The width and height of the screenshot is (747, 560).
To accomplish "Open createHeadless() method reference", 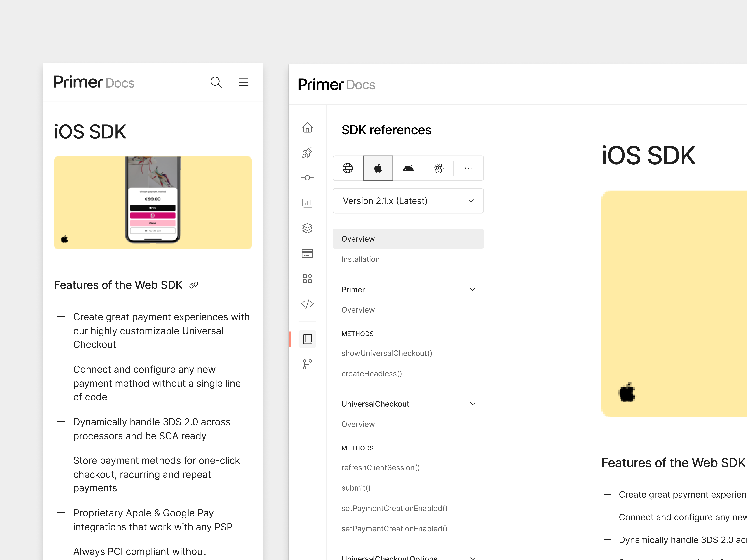I will (x=371, y=374).
